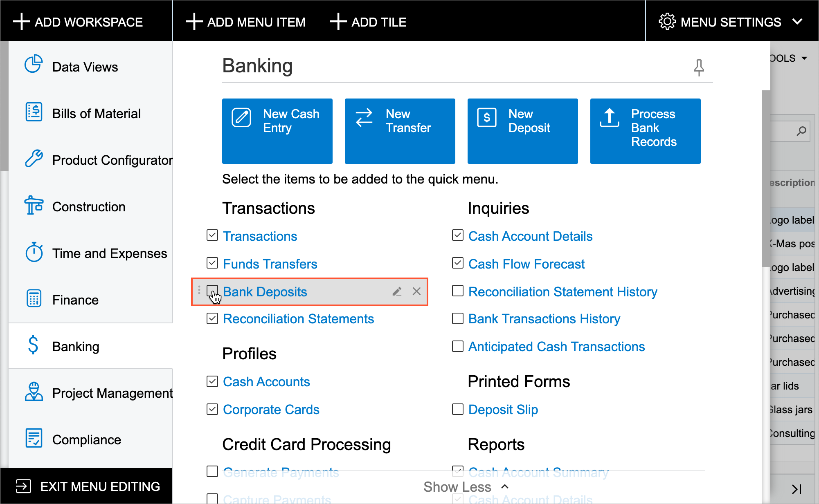The width and height of the screenshot is (819, 504).
Task: Remove Bank Deposits with the X icon
Action: pyautogui.click(x=416, y=291)
